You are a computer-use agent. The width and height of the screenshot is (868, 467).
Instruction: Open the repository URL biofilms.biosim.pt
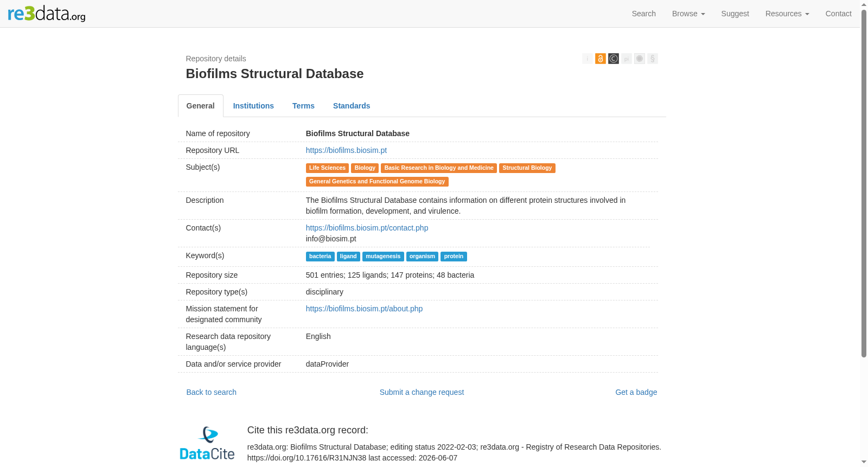coord(346,150)
